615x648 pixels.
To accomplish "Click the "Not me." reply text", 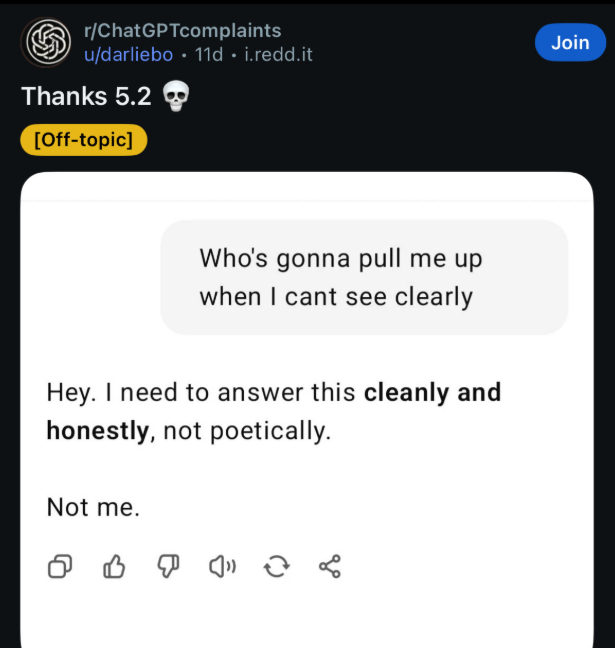I will tap(93, 507).
